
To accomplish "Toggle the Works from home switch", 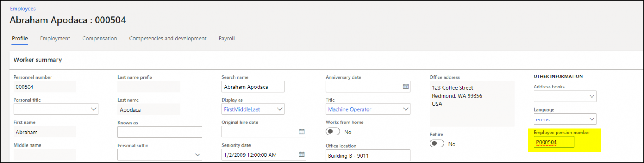I will 333,132.
